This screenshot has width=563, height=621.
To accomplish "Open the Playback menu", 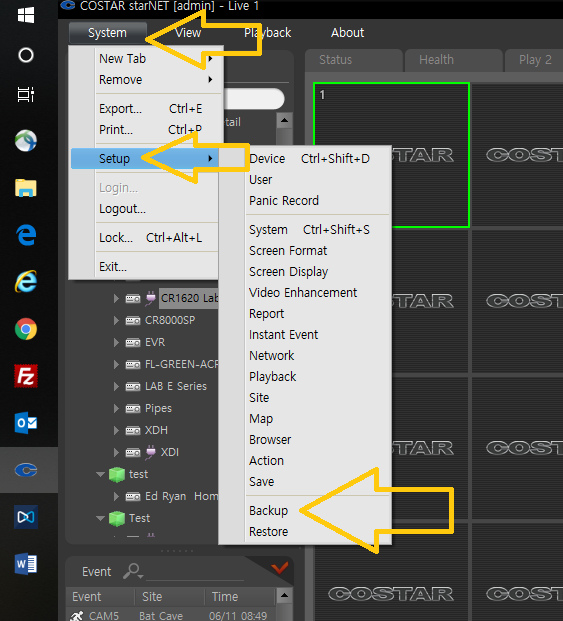I will [267, 33].
